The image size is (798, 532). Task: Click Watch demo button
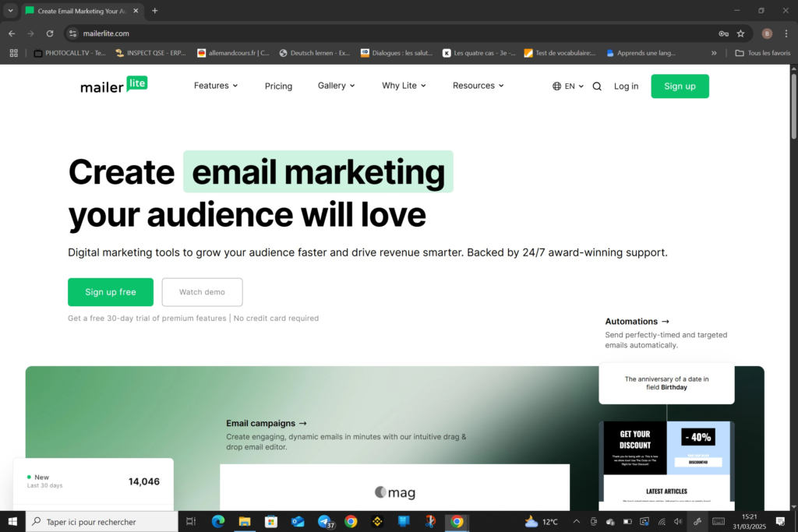(x=202, y=292)
